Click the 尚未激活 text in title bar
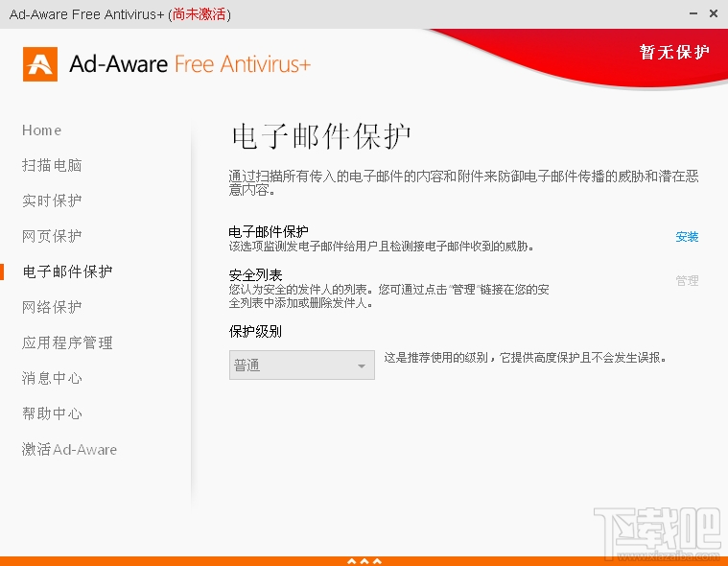728x566 pixels. 200,14
